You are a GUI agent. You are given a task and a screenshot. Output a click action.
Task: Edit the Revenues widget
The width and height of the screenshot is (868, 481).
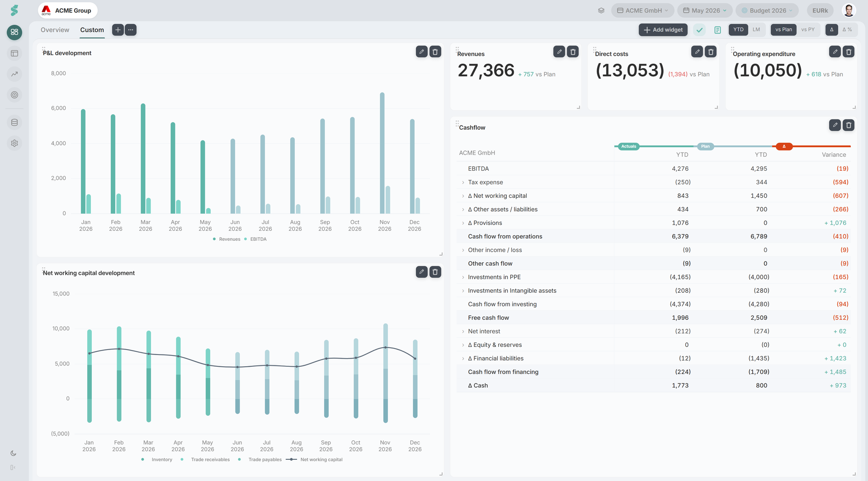559,51
